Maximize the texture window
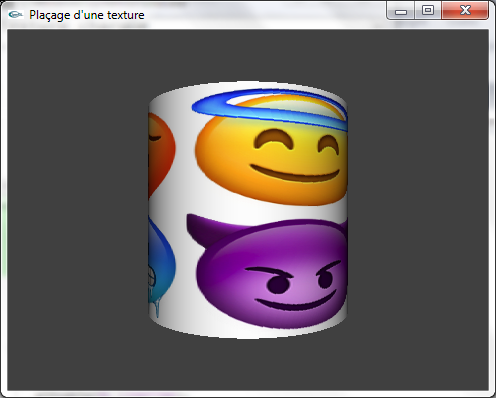The height and width of the screenshot is (398, 496). pos(428,11)
